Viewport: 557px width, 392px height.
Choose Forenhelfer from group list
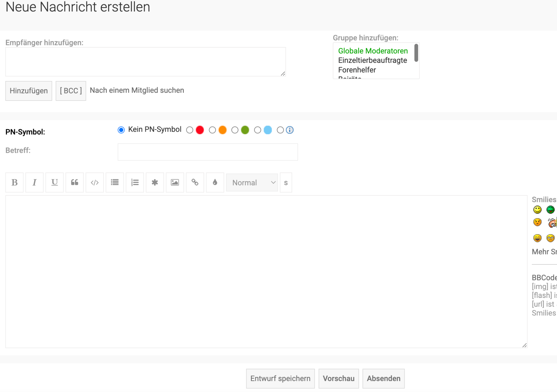pyautogui.click(x=357, y=70)
